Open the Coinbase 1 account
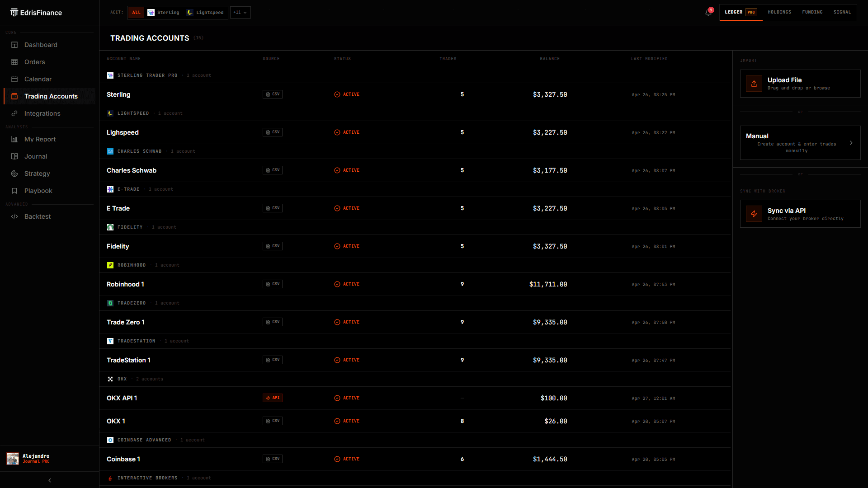Image resolution: width=868 pixels, height=488 pixels. (x=415, y=459)
